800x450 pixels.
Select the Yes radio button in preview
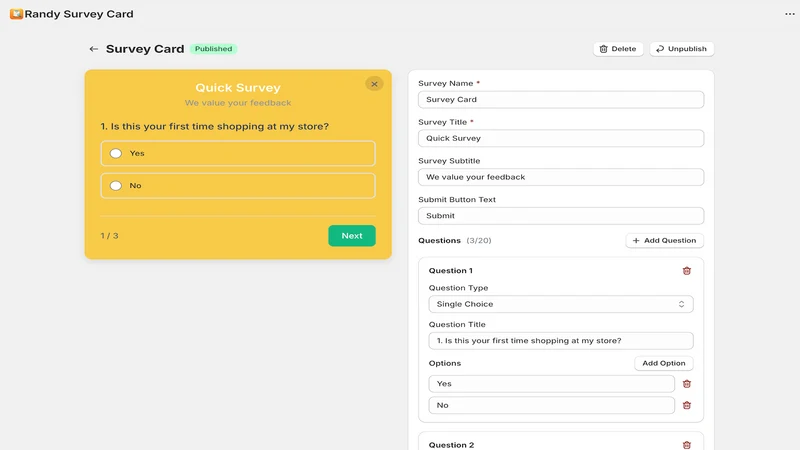click(116, 153)
